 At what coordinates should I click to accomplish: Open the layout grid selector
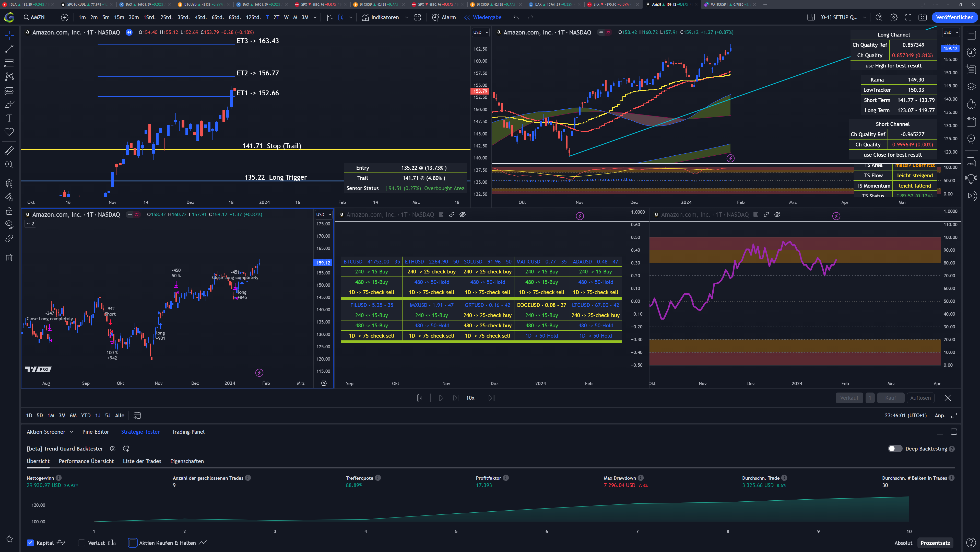click(x=811, y=17)
